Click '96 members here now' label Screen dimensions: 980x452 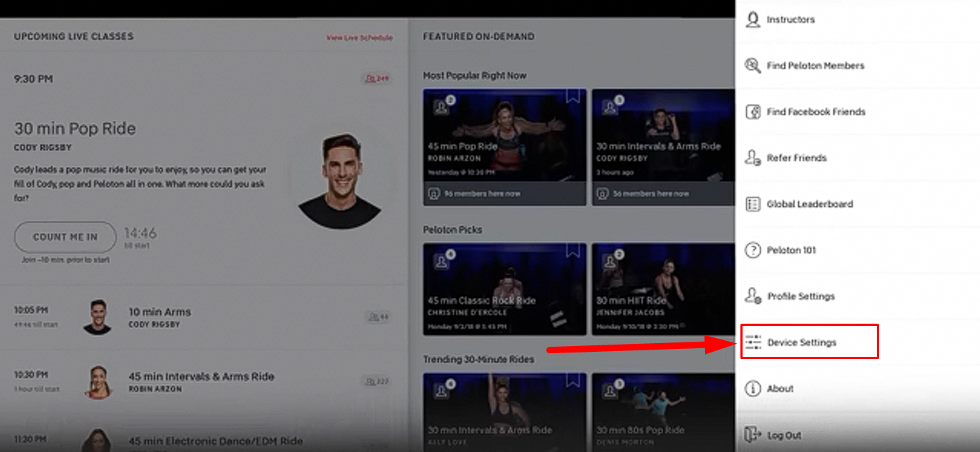click(x=482, y=194)
